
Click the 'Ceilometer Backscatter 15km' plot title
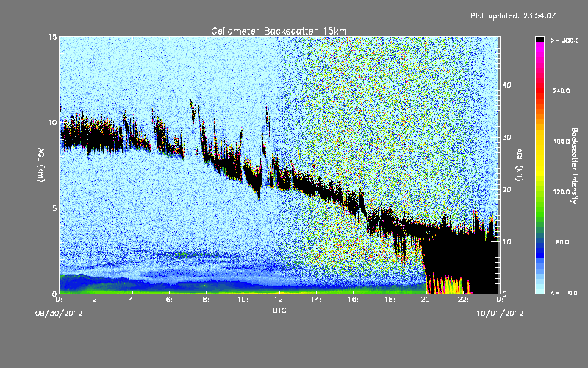pyautogui.click(x=279, y=31)
